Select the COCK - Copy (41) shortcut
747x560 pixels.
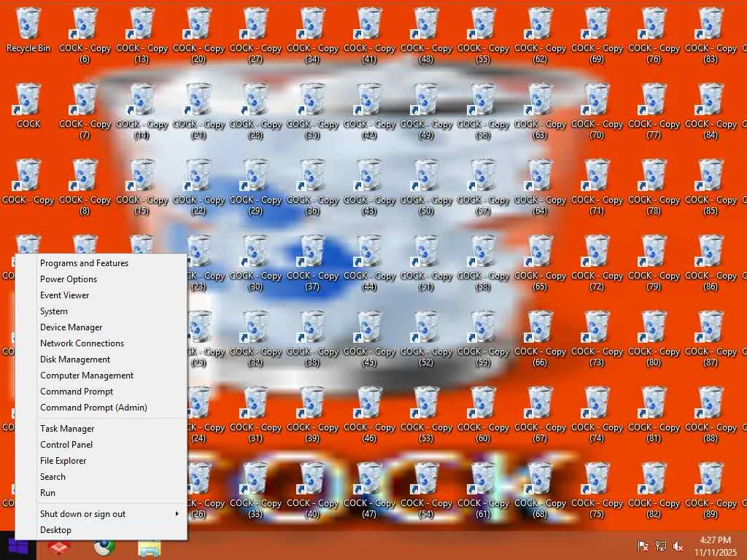coord(369,35)
